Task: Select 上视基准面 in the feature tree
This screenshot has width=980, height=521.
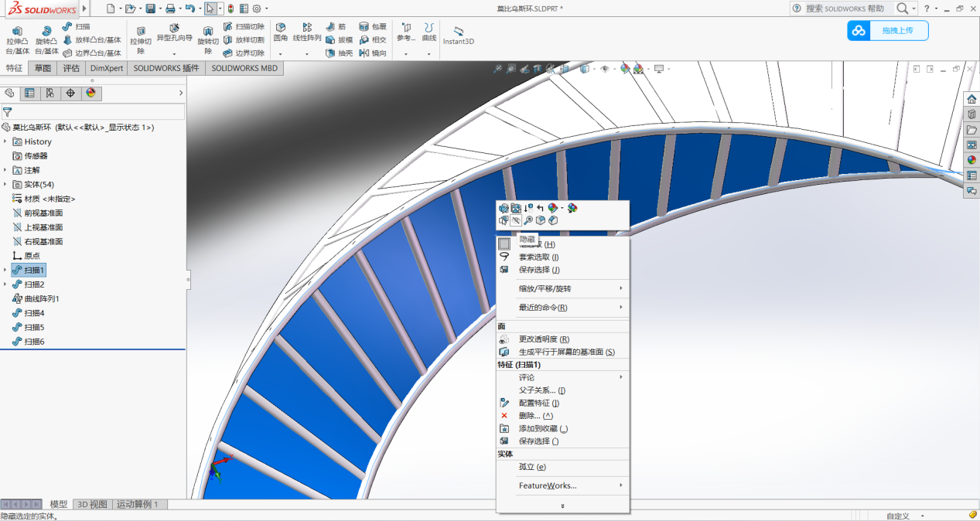Action: point(43,227)
